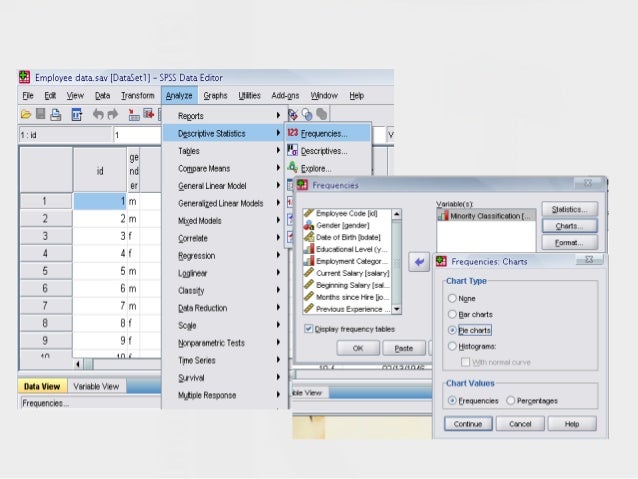Expand the Regression submenu
The height and width of the screenshot is (479, 638).
(226, 256)
